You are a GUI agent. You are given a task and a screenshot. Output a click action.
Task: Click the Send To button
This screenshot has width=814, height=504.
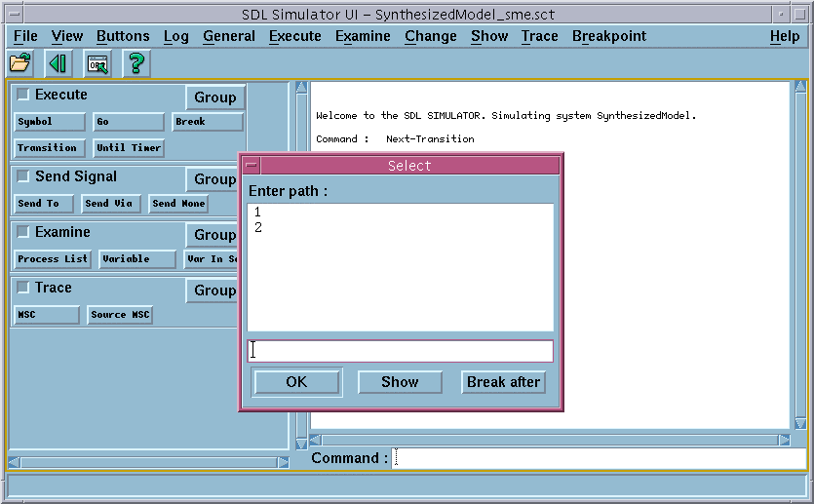[x=44, y=204]
